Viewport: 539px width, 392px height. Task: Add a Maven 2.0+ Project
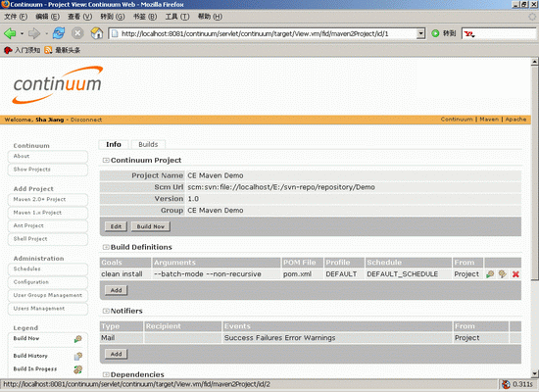(48, 200)
